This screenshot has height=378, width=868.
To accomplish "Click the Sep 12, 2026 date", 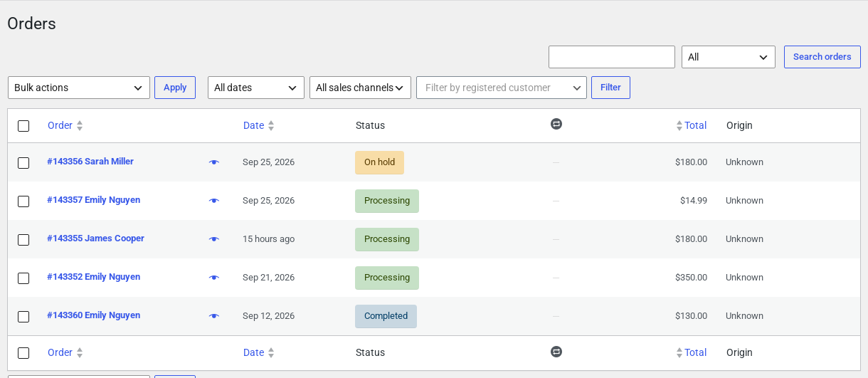I will (268, 316).
